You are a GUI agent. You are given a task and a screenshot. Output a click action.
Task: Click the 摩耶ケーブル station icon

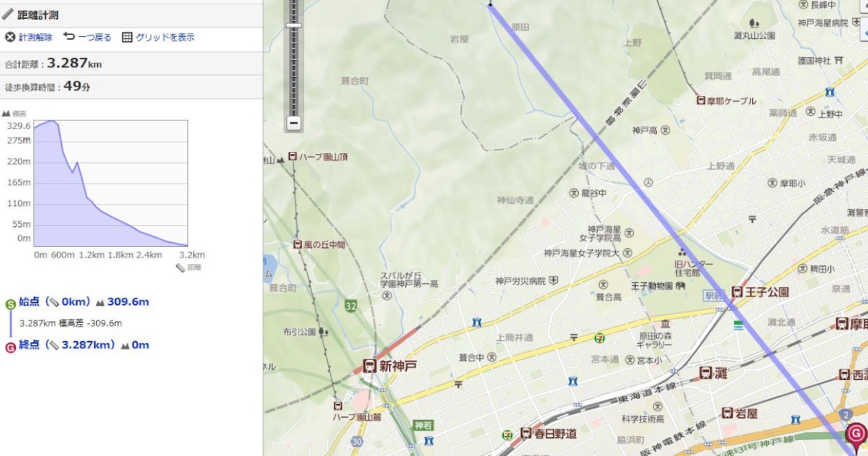[700, 101]
